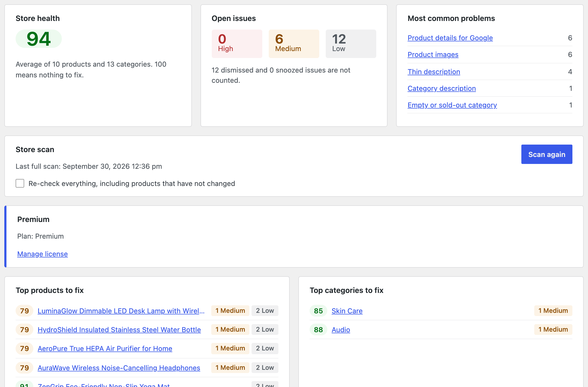The image size is (588, 387).
Task: Open AuraWave Wireless Headphones product
Action: [119, 368]
